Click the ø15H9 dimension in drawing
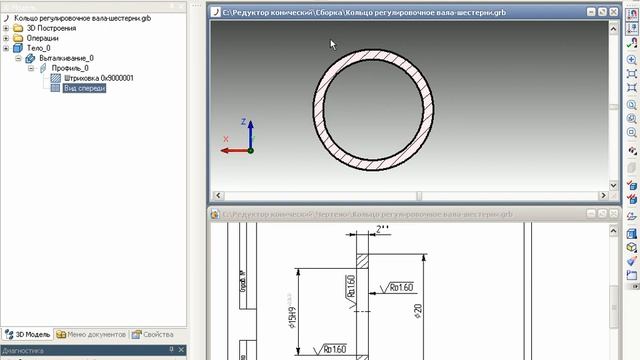Image resolution: width=640 pixels, height=360 pixels. point(291,318)
